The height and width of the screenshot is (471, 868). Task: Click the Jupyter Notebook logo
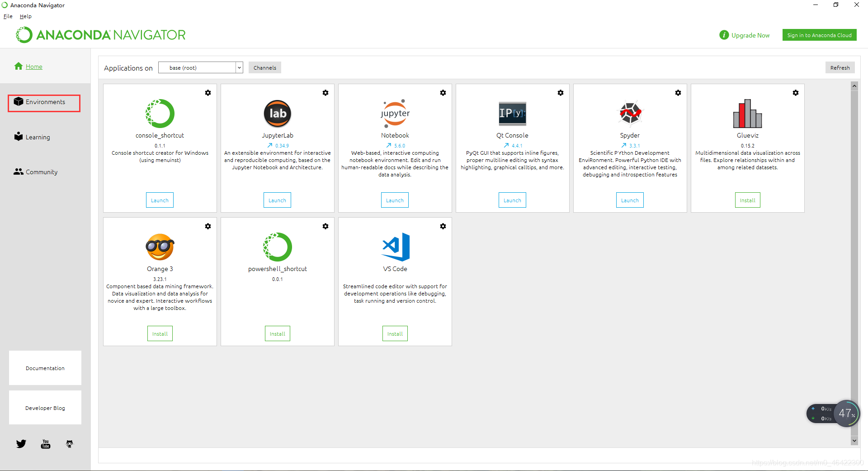pyautogui.click(x=395, y=114)
